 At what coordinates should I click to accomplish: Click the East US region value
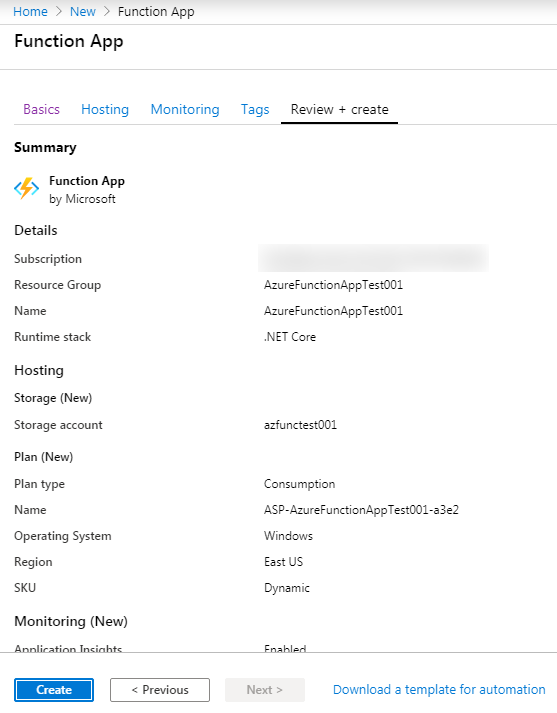coord(283,562)
